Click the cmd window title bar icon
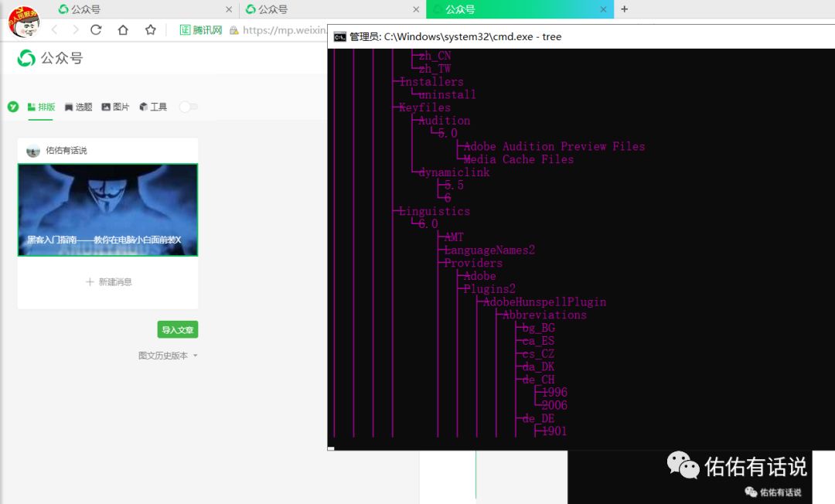835x504 pixels. pos(339,37)
